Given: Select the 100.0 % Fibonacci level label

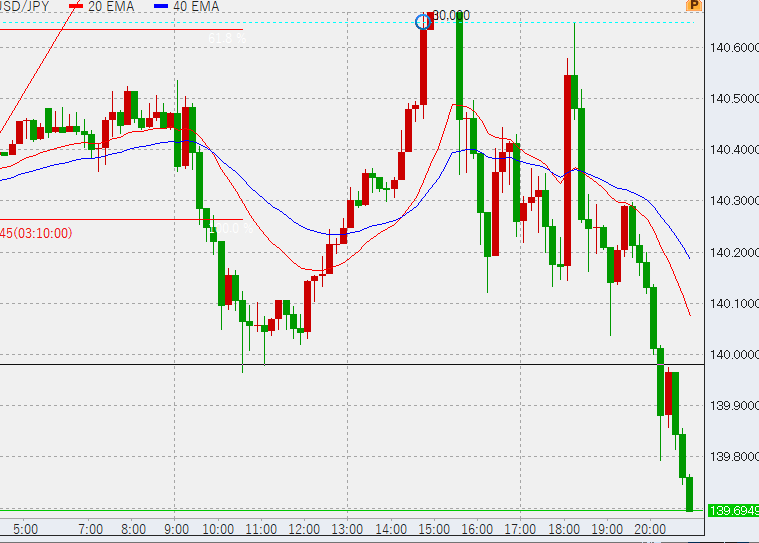Looking at the screenshot, I should tap(231, 228).
